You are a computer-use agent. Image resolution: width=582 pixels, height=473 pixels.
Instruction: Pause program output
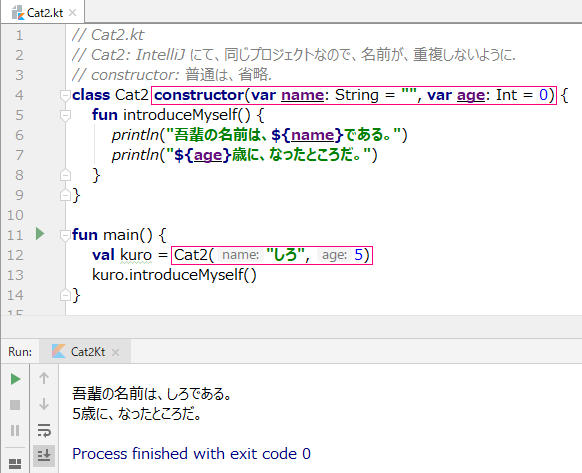[15, 430]
